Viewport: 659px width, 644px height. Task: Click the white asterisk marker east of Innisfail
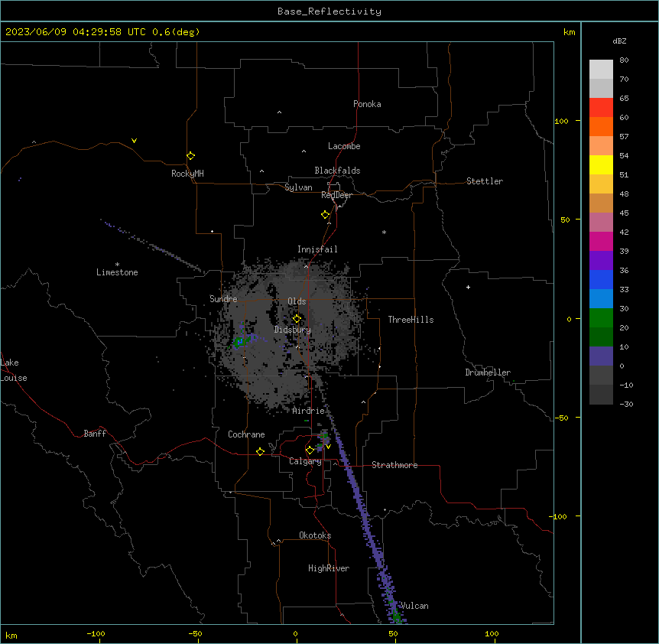[x=384, y=232]
